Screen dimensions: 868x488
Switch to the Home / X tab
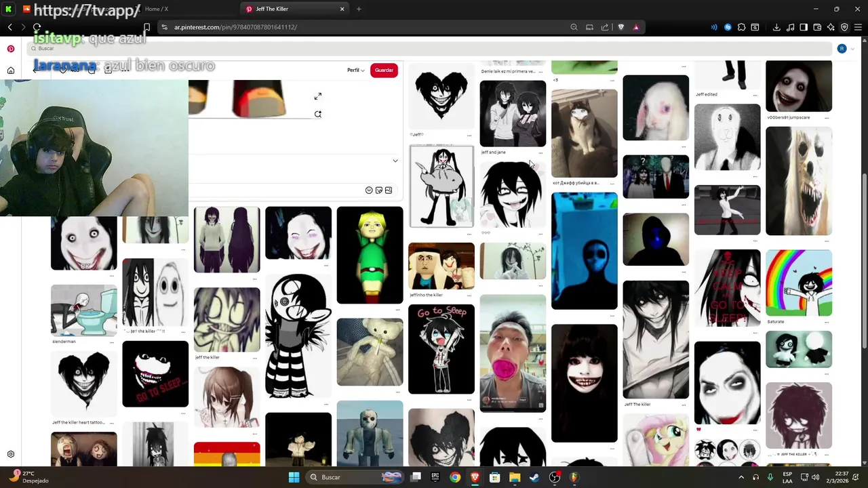click(157, 9)
